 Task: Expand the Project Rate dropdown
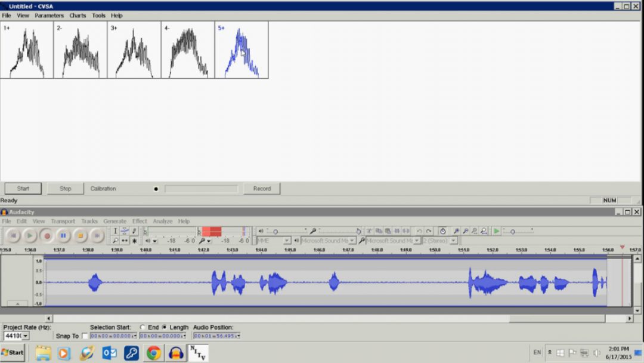pyautogui.click(x=26, y=336)
